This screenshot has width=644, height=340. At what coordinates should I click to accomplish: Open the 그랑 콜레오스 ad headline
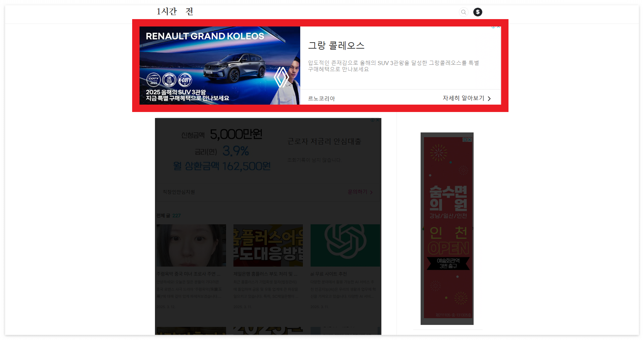336,45
